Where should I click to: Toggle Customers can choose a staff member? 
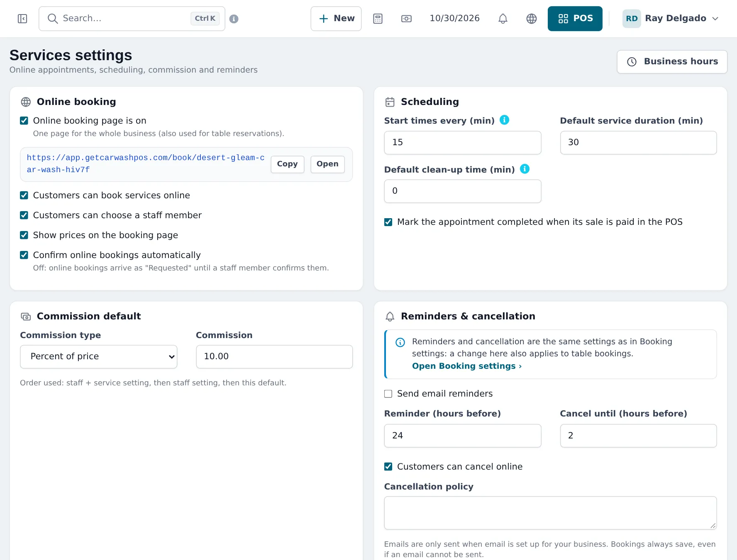click(24, 215)
